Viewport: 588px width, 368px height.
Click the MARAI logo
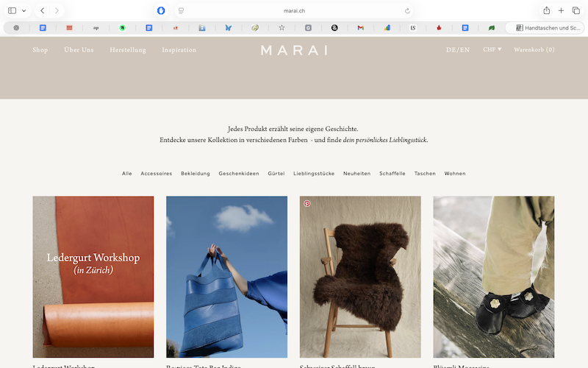coord(294,50)
